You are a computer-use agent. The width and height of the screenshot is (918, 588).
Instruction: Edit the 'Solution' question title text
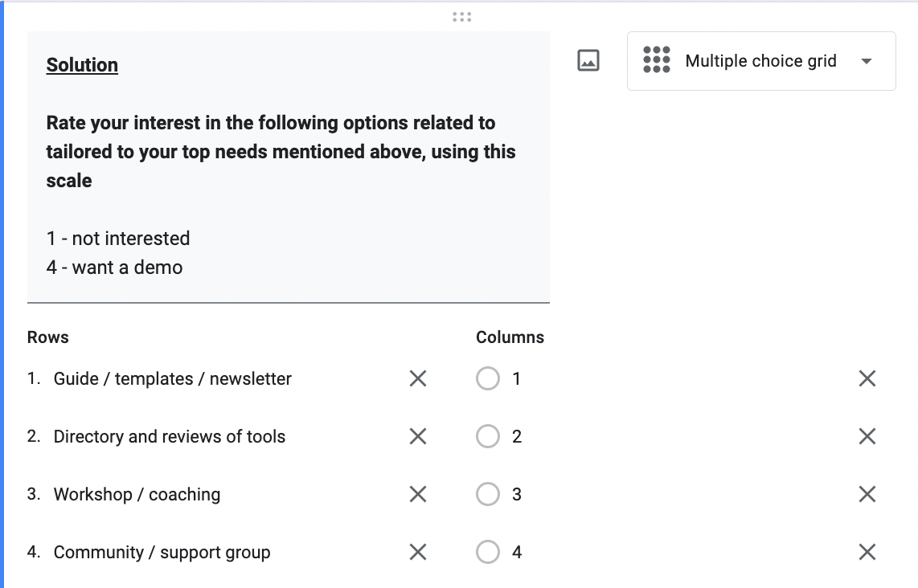82,65
